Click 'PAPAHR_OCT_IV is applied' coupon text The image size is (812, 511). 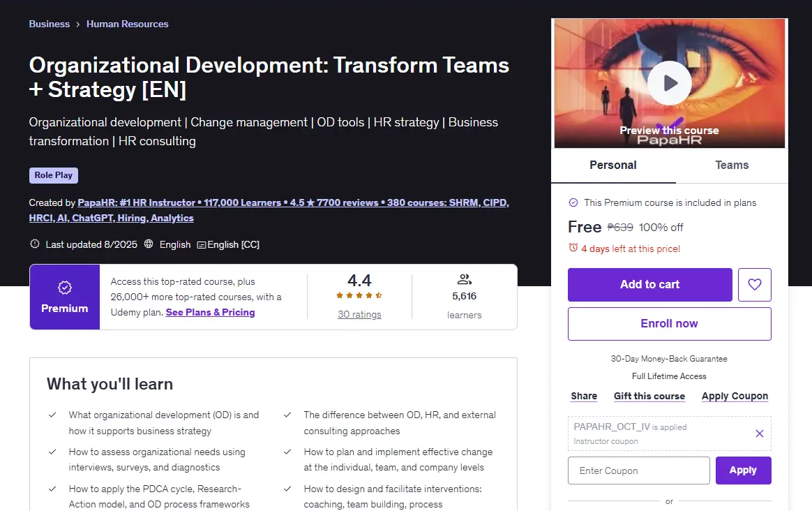click(x=630, y=427)
